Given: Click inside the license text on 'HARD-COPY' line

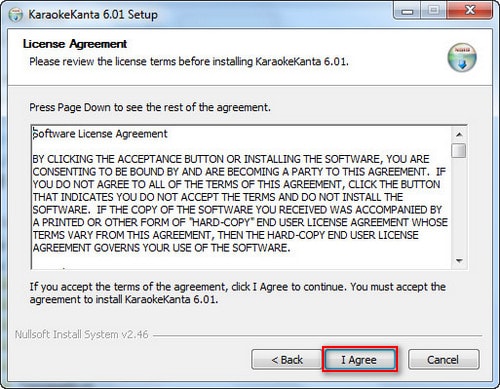Looking at the screenshot, I should 240,222.
